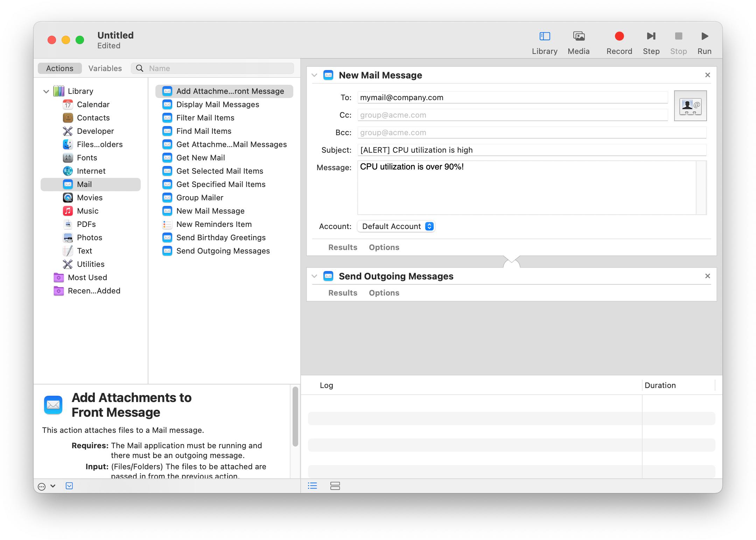The height and width of the screenshot is (540, 756).
Task: Show Options of Send Outgoing Messages
Action: tap(384, 293)
